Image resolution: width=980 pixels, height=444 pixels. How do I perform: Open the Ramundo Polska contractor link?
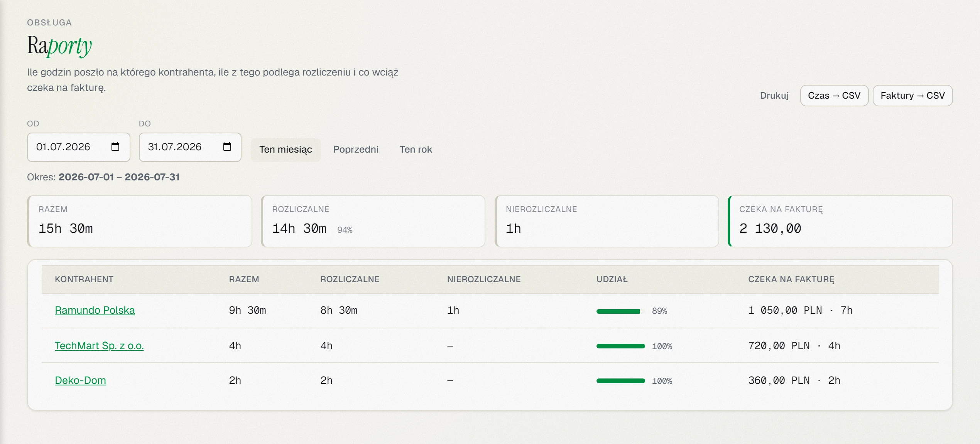coord(95,310)
